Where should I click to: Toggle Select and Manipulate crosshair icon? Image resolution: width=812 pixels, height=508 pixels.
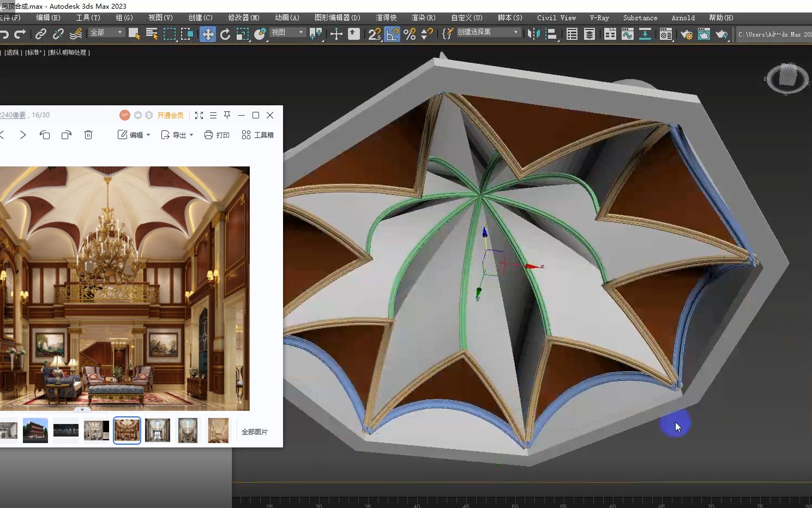tap(336, 34)
